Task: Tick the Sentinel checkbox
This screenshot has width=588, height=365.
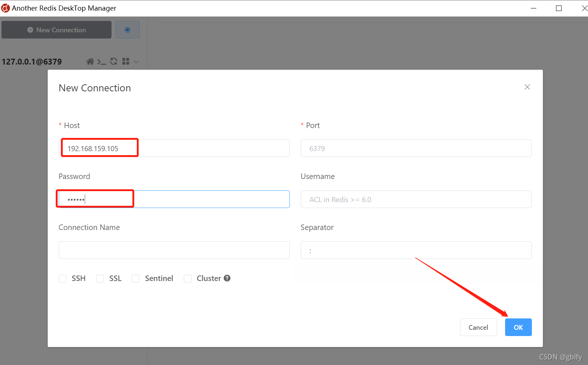Action: point(136,278)
